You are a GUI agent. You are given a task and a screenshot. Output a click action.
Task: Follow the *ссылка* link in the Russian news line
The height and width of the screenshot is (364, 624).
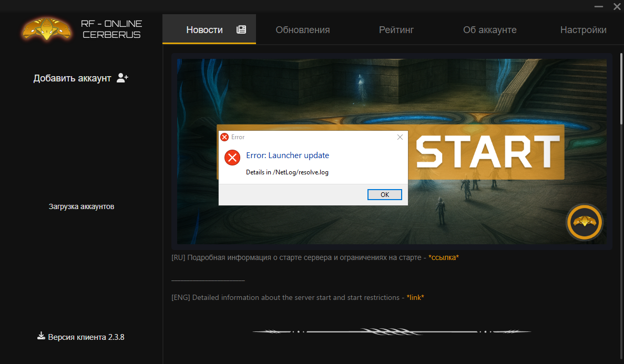[444, 258]
